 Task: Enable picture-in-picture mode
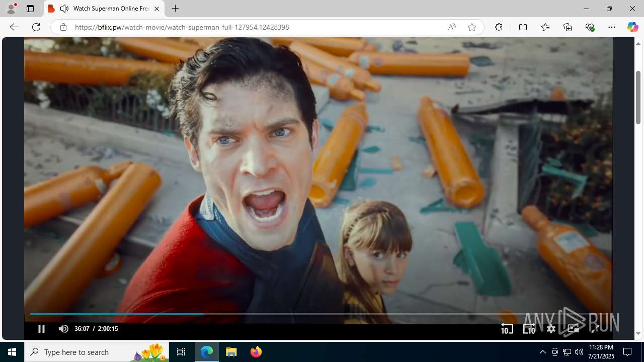click(573, 329)
